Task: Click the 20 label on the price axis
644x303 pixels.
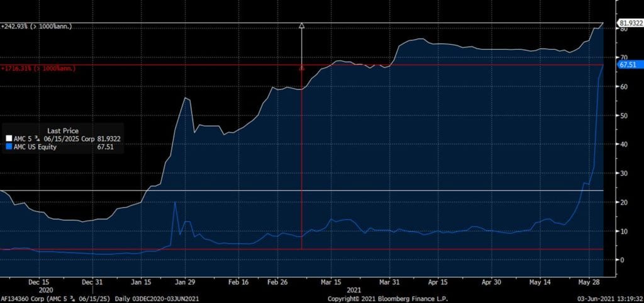Action: (x=623, y=202)
